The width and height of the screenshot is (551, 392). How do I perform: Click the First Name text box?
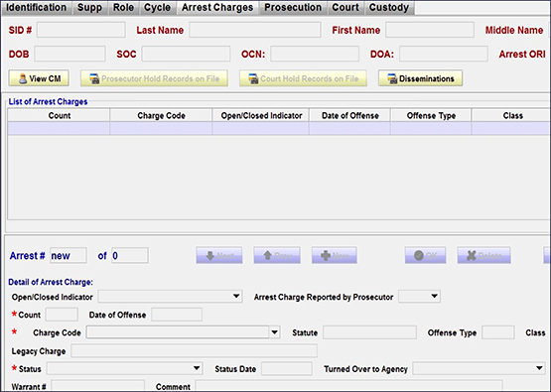point(430,30)
